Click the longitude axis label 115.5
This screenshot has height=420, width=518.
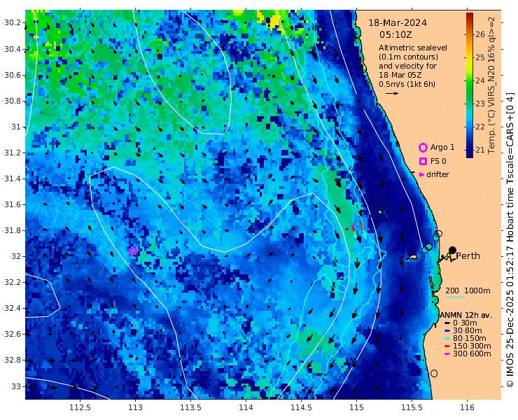(412, 408)
